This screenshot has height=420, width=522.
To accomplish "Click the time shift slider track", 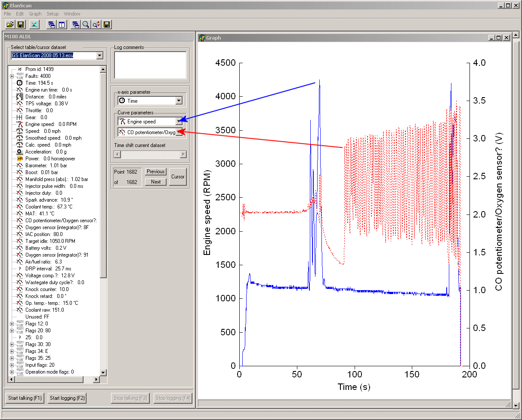I will pyautogui.click(x=151, y=154).
